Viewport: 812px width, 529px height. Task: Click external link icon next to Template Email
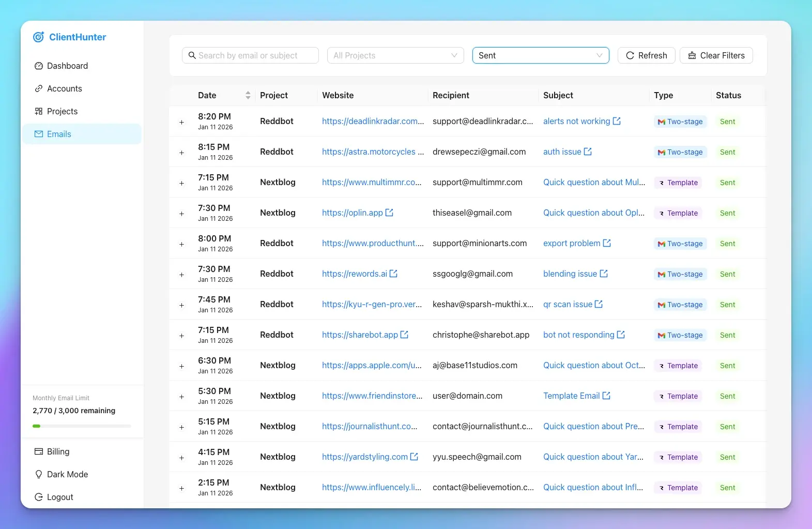click(606, 396)
